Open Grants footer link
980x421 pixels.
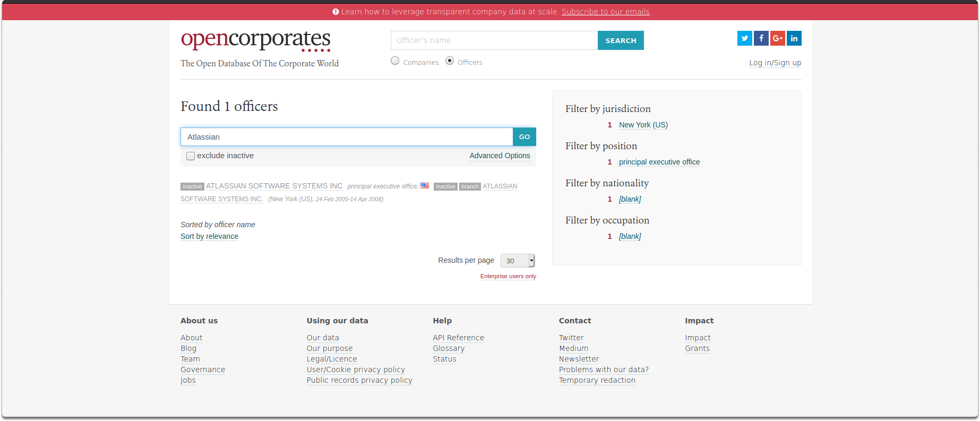tap(697, 348)
